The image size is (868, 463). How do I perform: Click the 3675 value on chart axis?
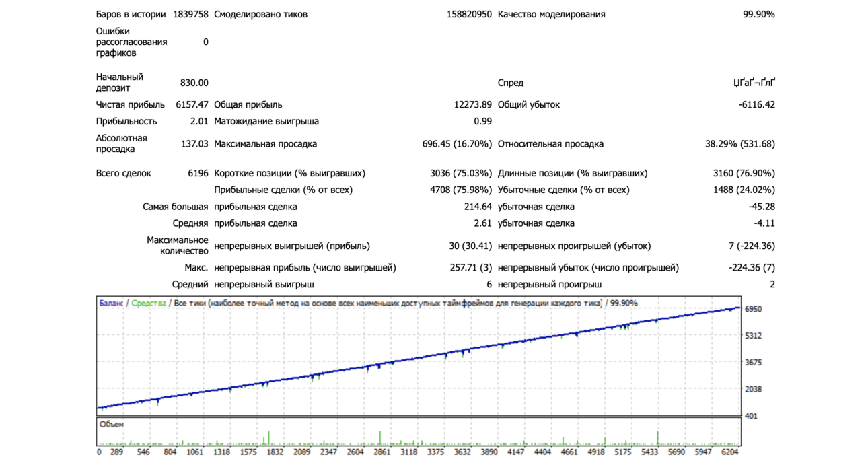click(752, 363)
